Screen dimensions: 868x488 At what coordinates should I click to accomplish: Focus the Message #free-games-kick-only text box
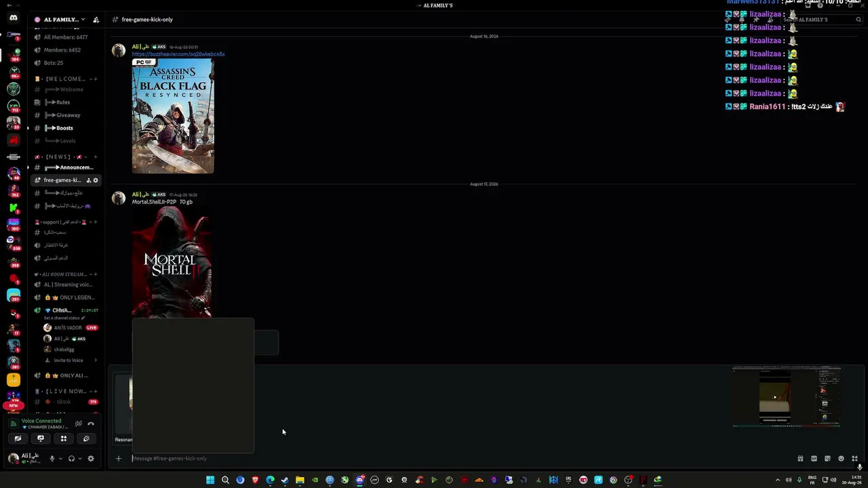pyautogui.click(x=461, y=459)
